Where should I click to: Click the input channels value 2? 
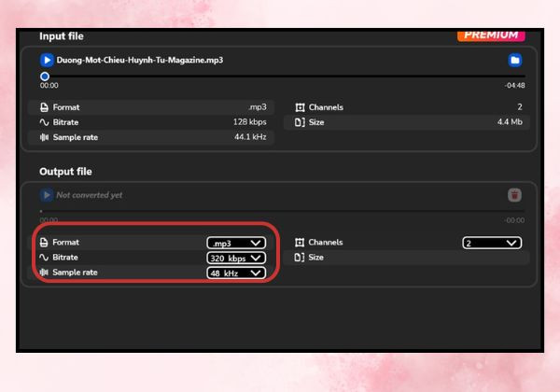(520, 106)
